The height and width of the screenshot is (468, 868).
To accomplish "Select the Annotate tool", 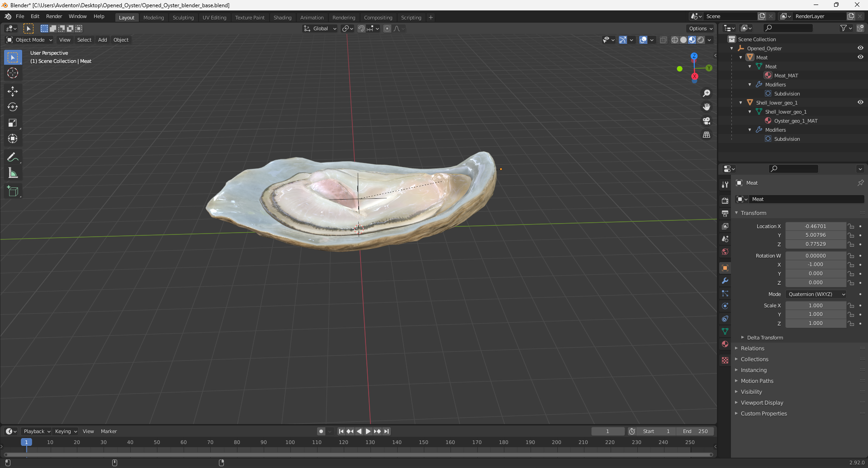I will (13, 157).
